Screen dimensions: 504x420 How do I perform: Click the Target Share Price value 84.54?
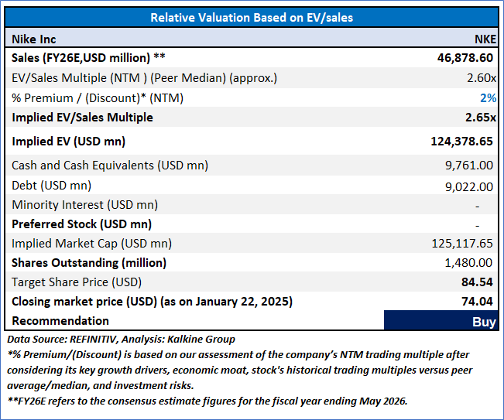(x=477, y=282)
